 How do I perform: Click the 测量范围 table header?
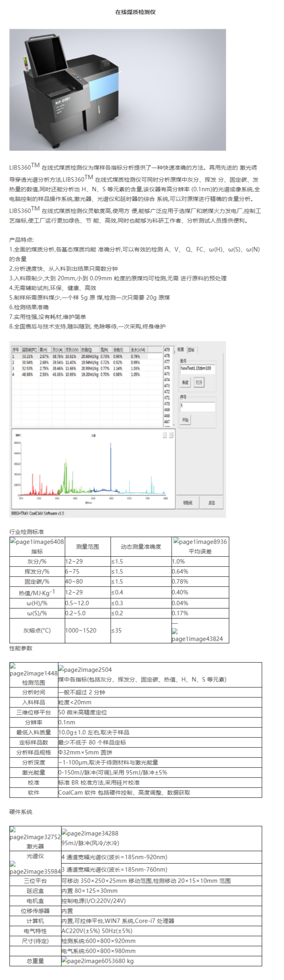[x=87, y=546]
